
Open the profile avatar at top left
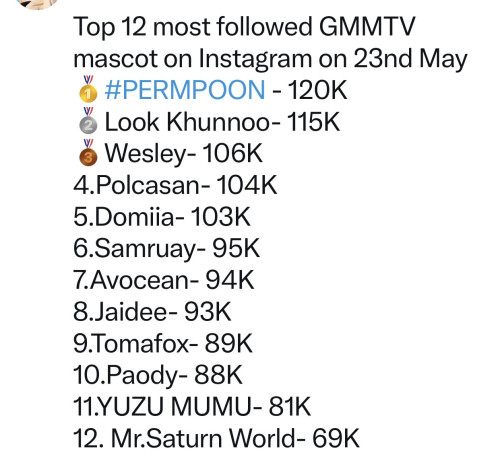pyautogui.click(x=37, y=4)
